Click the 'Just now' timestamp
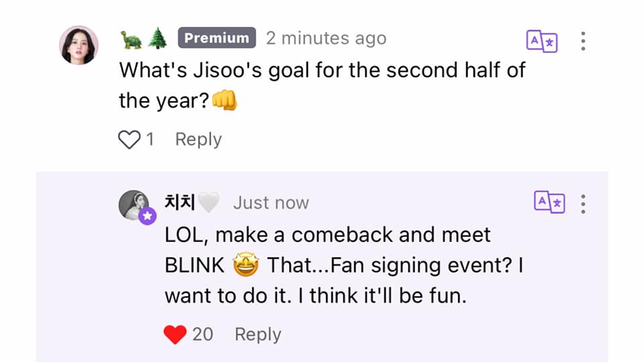This screenshot has height=362, width=644. (x=271, y=202)
